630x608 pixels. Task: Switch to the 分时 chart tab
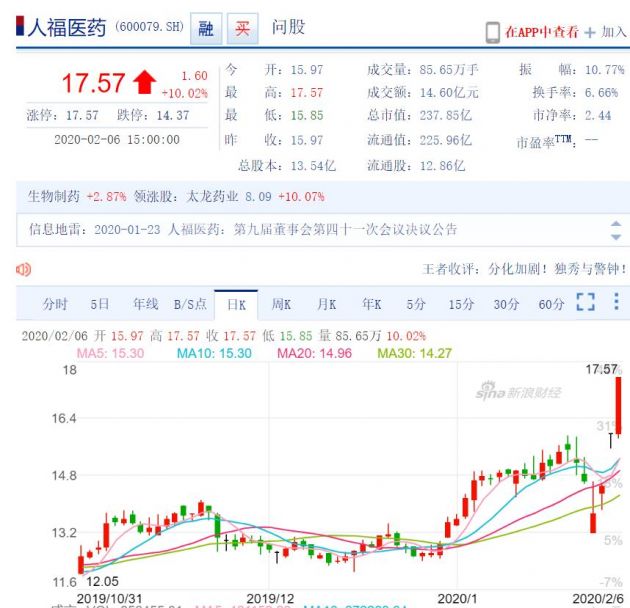(55, 304)
